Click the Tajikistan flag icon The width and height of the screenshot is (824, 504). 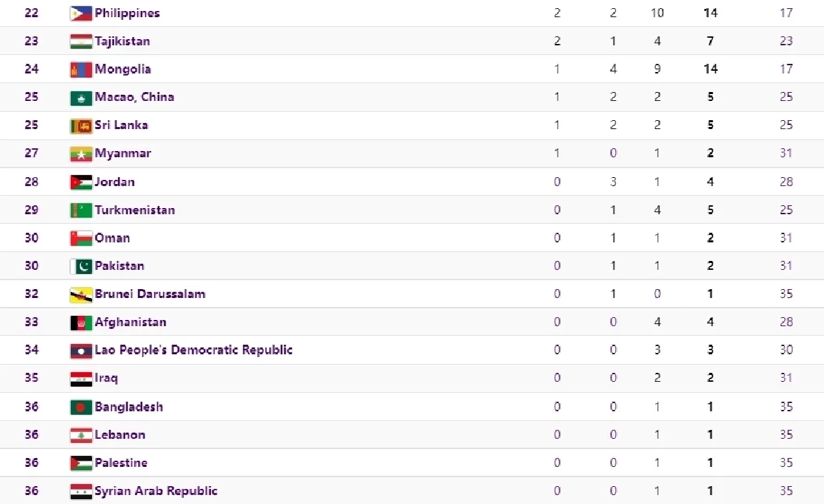click(x=81, y=41)
